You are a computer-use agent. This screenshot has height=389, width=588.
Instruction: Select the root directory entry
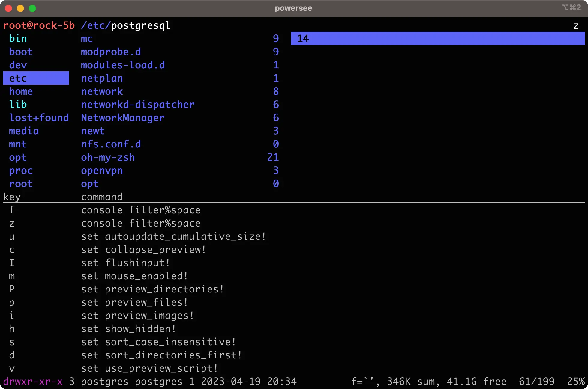[x=21, y=184]
